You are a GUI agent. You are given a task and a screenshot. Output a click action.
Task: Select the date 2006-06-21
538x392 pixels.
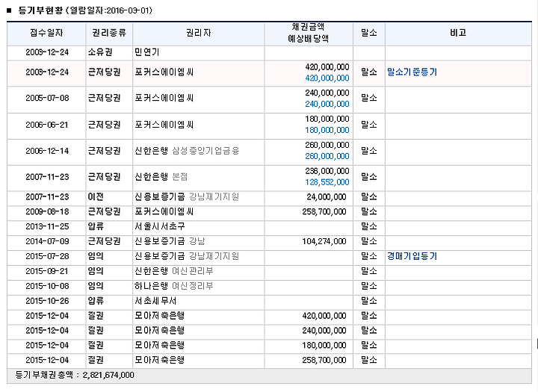47,125
